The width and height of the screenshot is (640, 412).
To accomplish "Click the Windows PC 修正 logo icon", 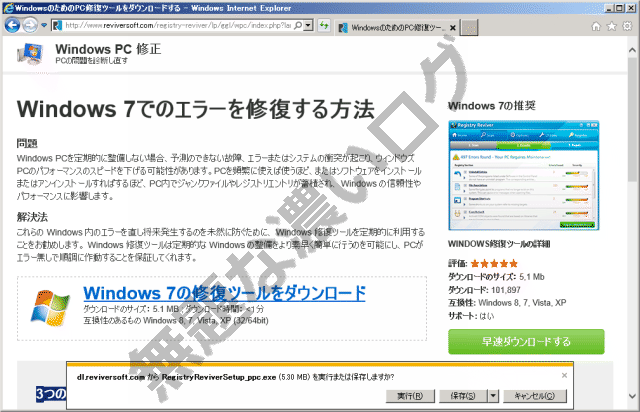I will coord(31,54).
